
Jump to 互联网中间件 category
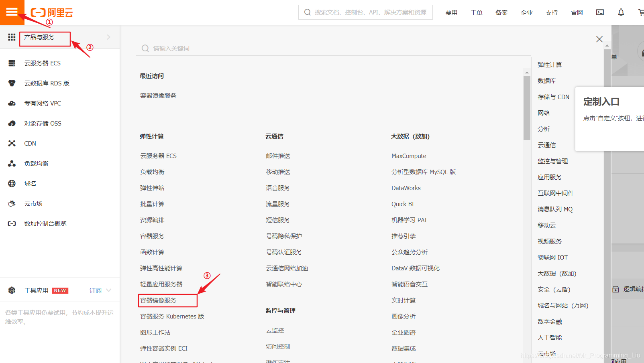pos(556,193)
